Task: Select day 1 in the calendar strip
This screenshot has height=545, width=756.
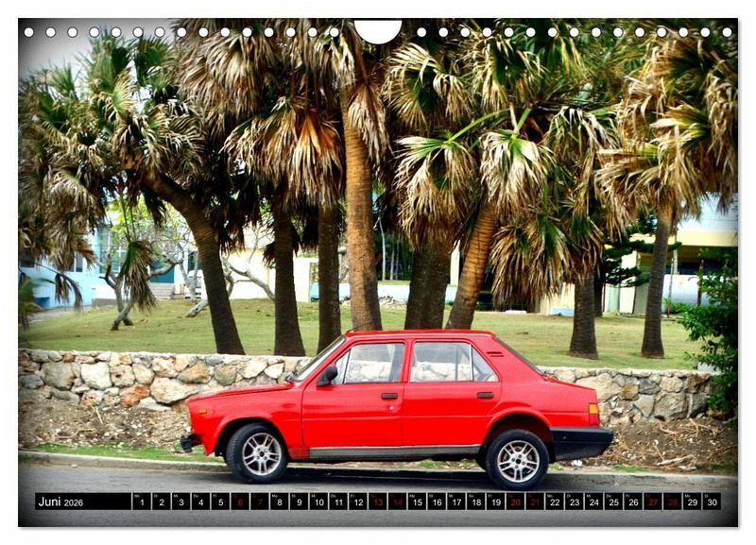Action: [141, 502]
